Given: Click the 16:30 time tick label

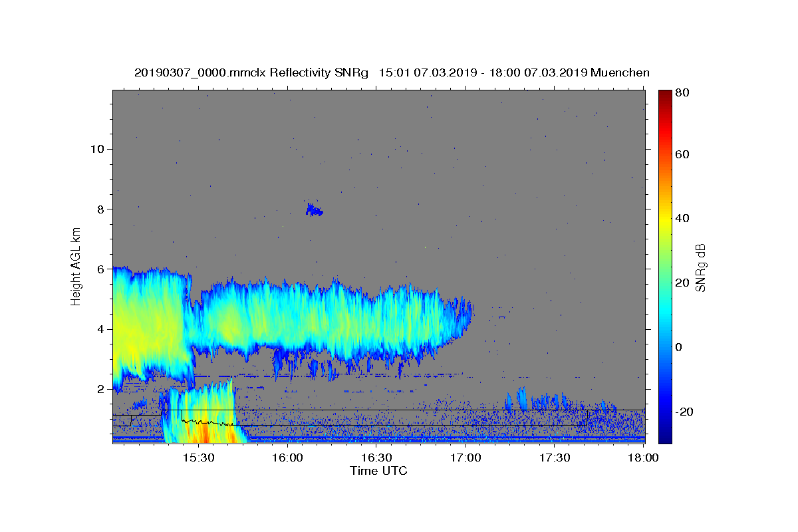Looking at the screenshot, I should pyautogui.click(x=376, y=458).
